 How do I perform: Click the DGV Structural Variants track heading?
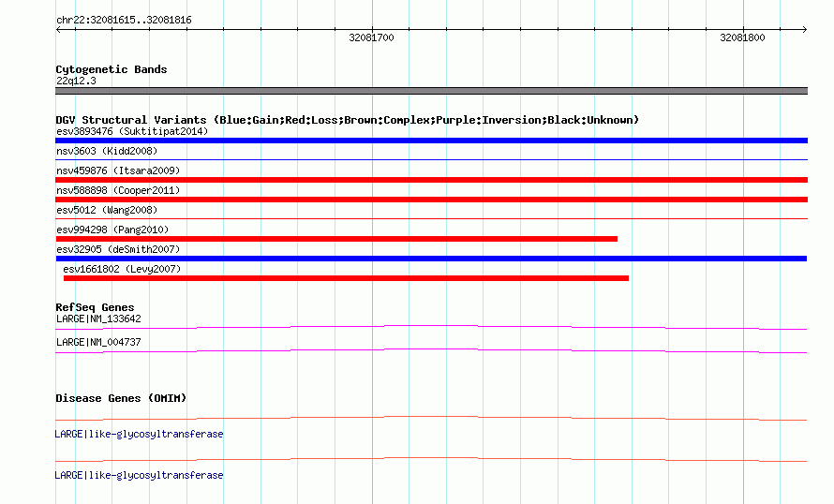click(347, 120)
